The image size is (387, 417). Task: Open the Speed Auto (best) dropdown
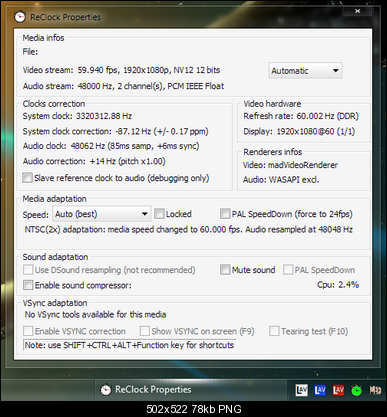[x=101, y=214]
